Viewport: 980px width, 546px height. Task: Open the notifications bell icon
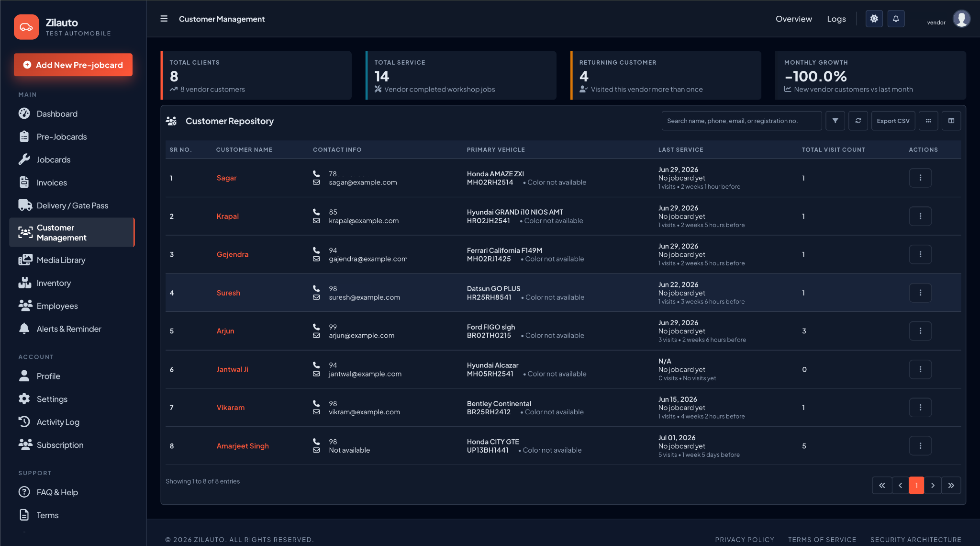tap(896, 19)
